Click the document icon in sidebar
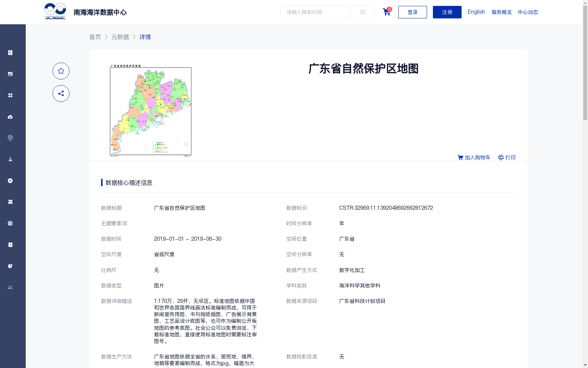The width and height of the screenshot is (588, 368). (10, 53)
